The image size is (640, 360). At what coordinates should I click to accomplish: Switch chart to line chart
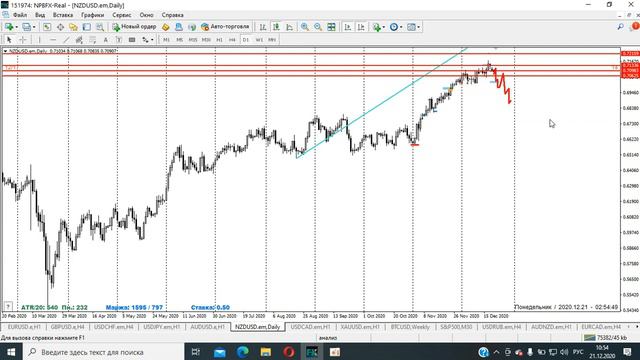(x=289, y=27)
